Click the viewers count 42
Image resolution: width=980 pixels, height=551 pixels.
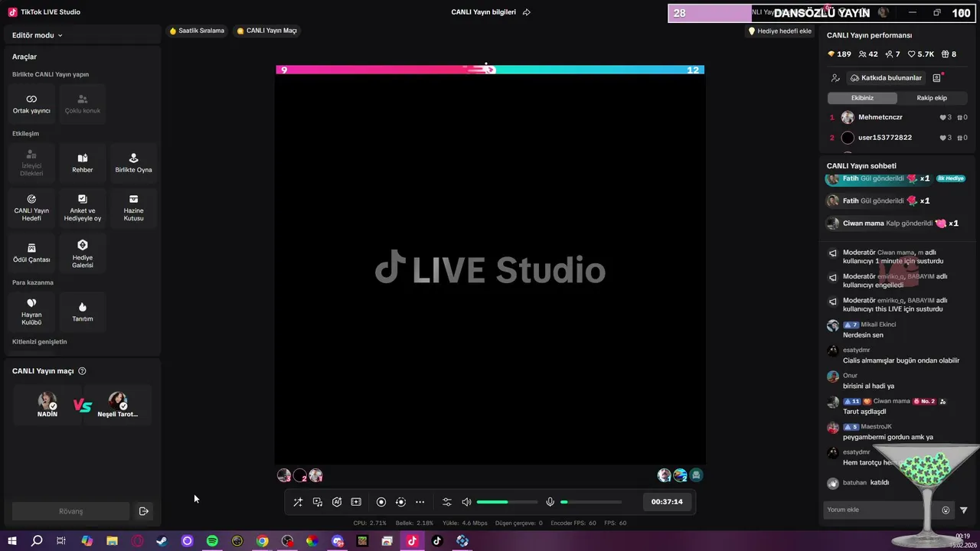point(868,54)
